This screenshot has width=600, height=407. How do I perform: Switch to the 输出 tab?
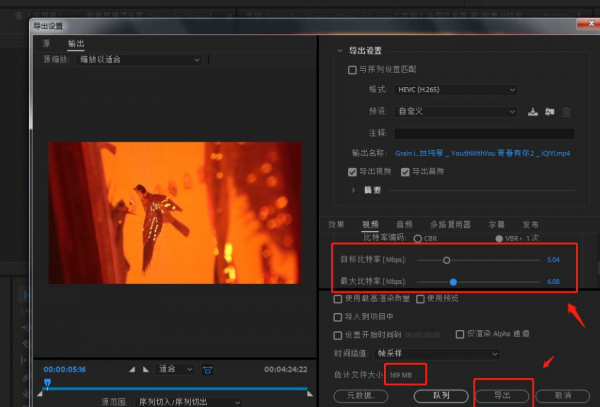tap(76, 44)
